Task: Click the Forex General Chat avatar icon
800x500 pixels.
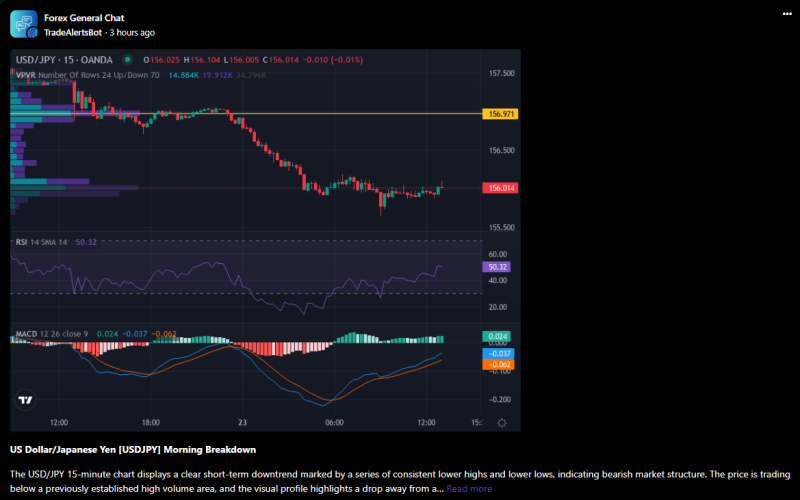Action: coord(23,24)
